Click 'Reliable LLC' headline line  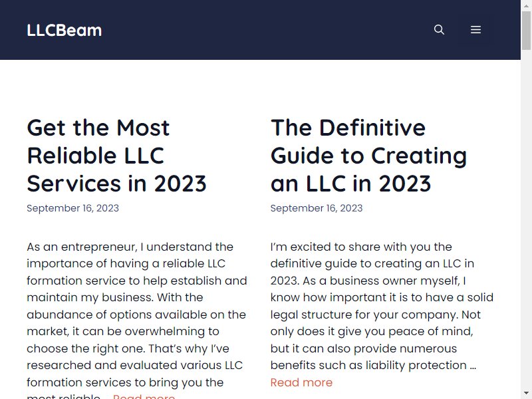pos(95,156)
